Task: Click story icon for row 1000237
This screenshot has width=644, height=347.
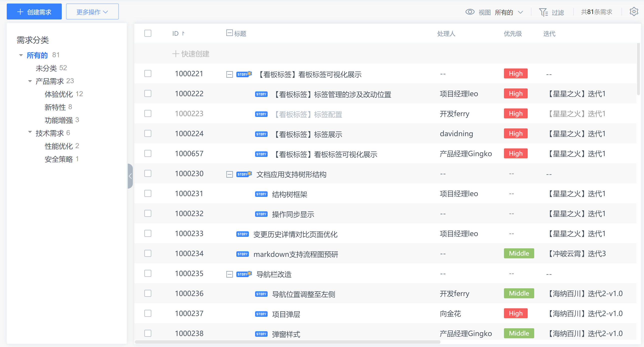Action: pos(261,314)
